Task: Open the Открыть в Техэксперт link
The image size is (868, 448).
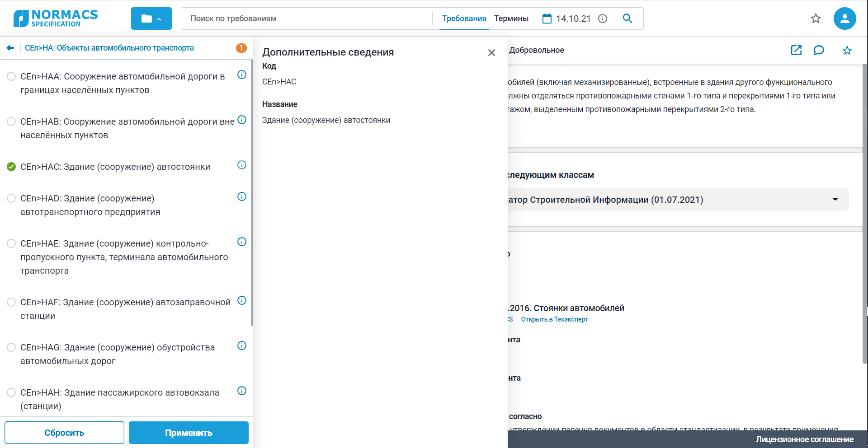Action: [x=554, y=319]
